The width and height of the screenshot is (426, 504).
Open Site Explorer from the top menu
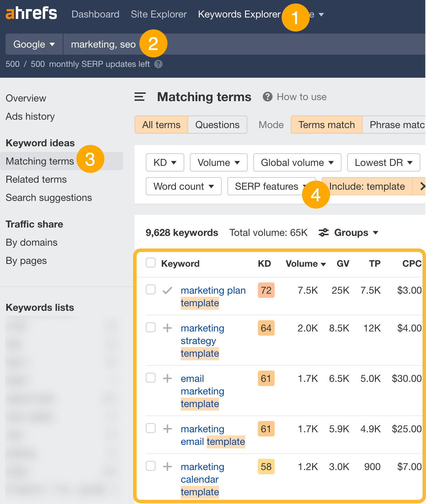[x=158, y=14]
